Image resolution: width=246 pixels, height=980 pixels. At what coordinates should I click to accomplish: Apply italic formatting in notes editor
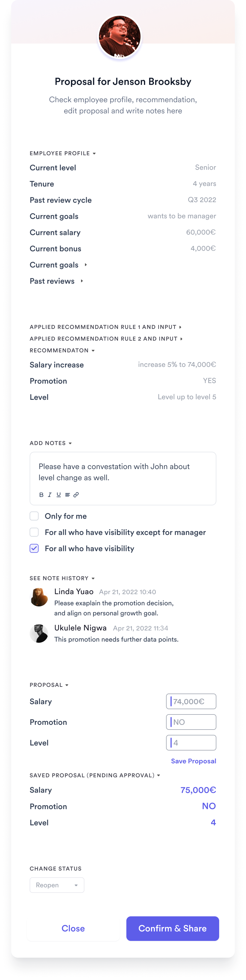(x=49, y=494)
